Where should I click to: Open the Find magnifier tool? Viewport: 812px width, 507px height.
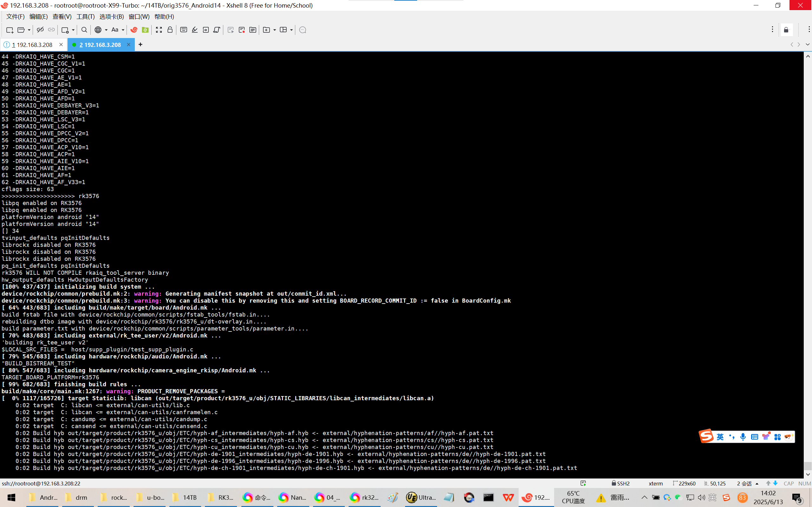point(84,30)
